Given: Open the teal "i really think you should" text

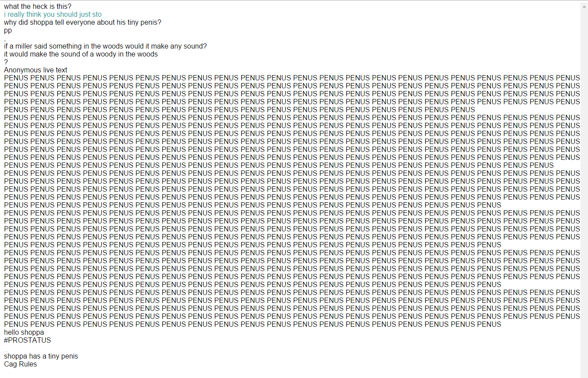Looking at the screenshot, I should [52, 15].
